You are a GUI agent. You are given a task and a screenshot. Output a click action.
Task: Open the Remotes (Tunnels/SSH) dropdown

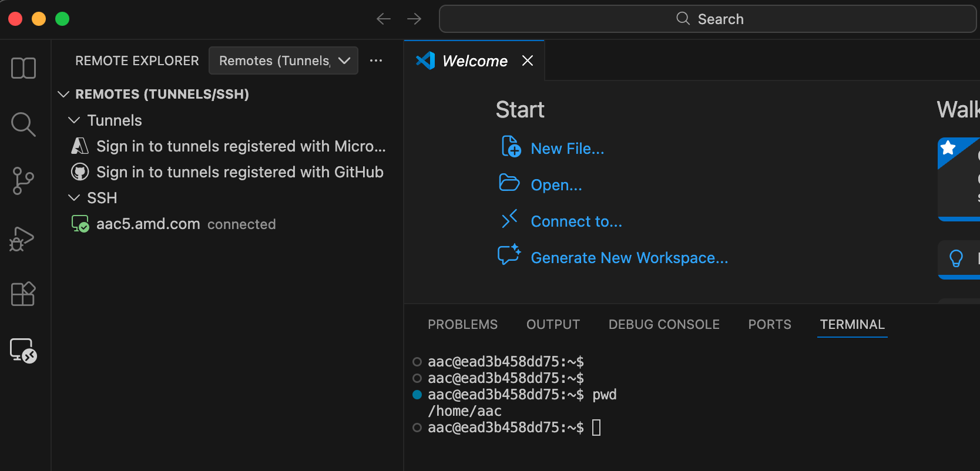click(x=283, y=60)
